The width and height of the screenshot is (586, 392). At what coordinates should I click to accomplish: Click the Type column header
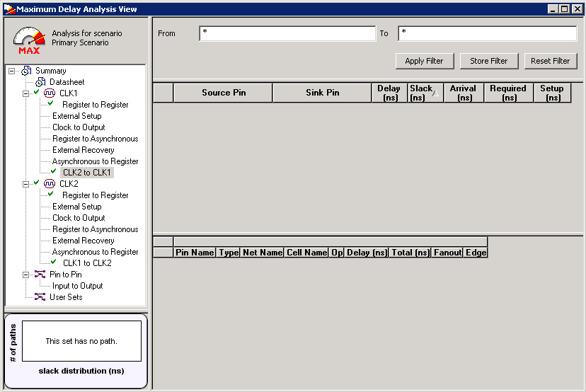point(229,253)
